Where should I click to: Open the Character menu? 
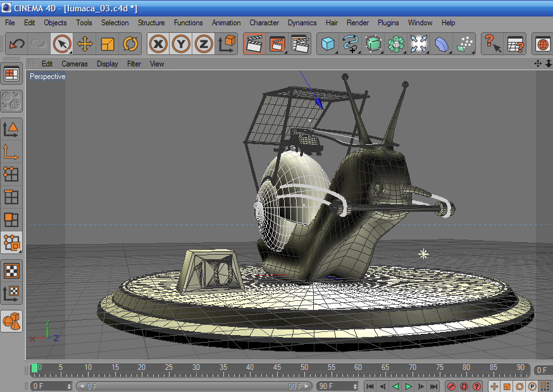pos(264,23)
